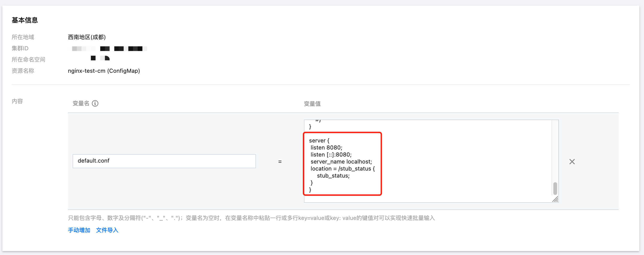Image resolution: width=644 pixels, height=255 pixels.
Task: Click the equals sign between the fields
Action: 280,162
